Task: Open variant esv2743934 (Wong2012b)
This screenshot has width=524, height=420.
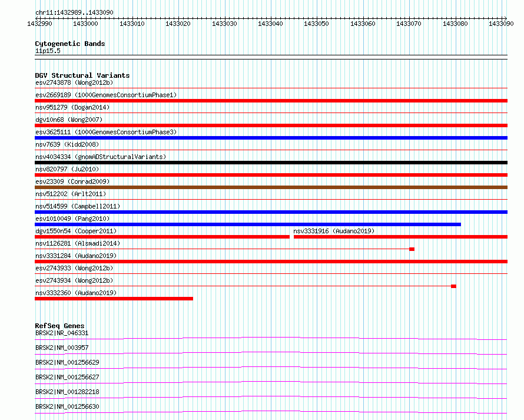Action: pyautogui.click(x=74, y=280)
